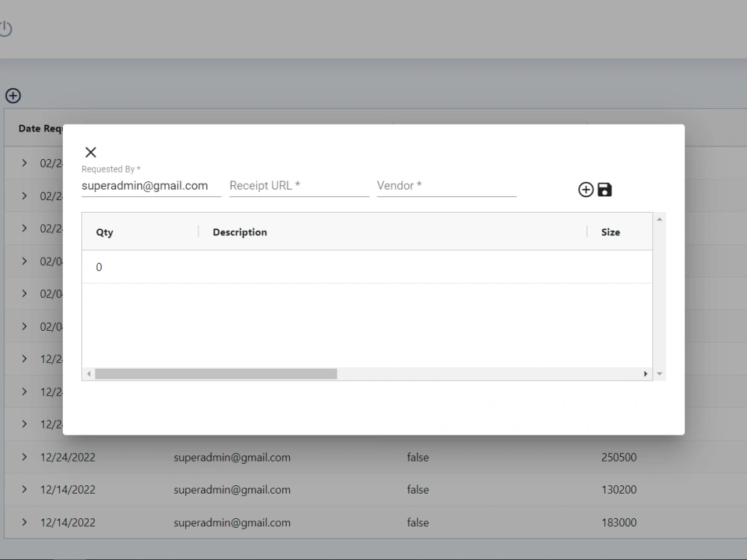Click the Qty cell showing 0
747x560 pixels.
(140, 267)
